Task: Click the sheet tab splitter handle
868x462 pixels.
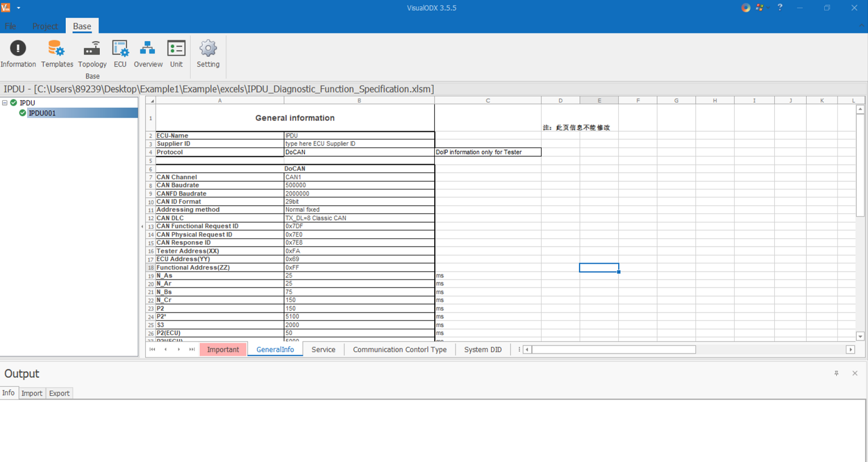Action: pos(519,349)
